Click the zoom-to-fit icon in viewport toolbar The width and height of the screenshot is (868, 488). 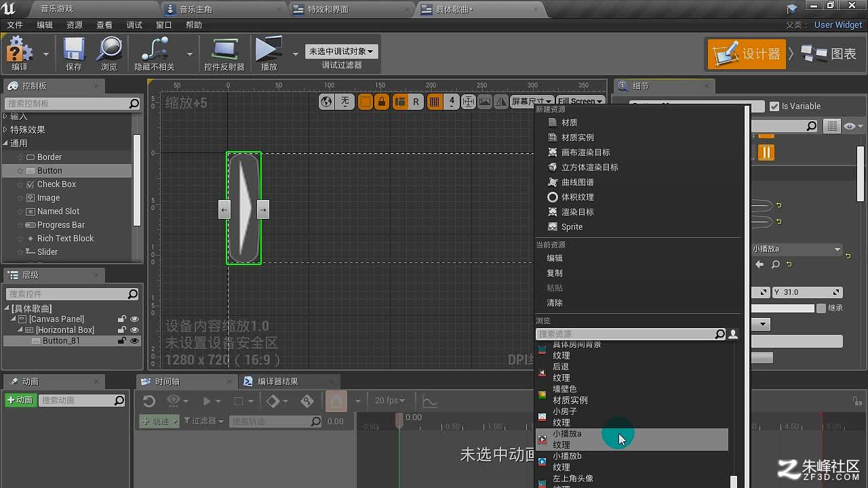(469, 102)
